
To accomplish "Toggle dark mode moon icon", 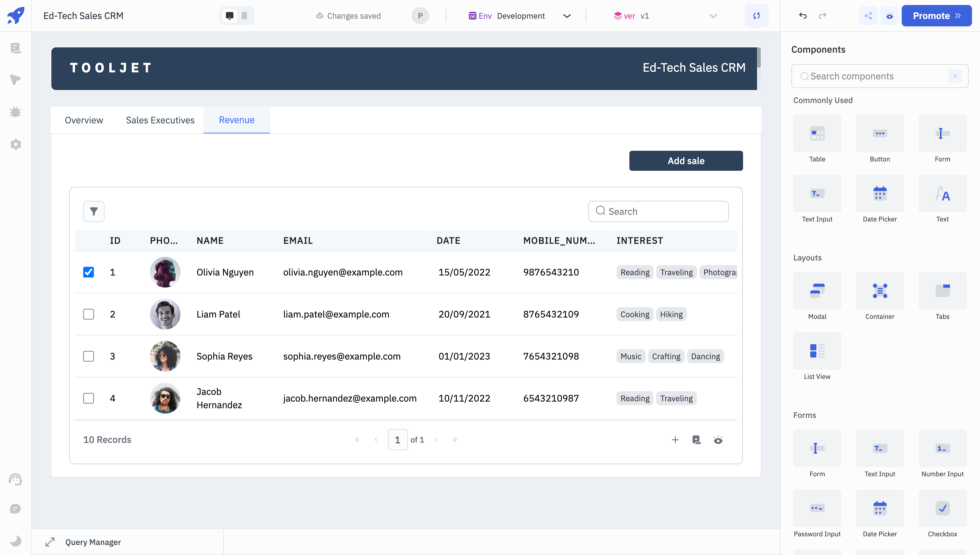I will (16, 541).
